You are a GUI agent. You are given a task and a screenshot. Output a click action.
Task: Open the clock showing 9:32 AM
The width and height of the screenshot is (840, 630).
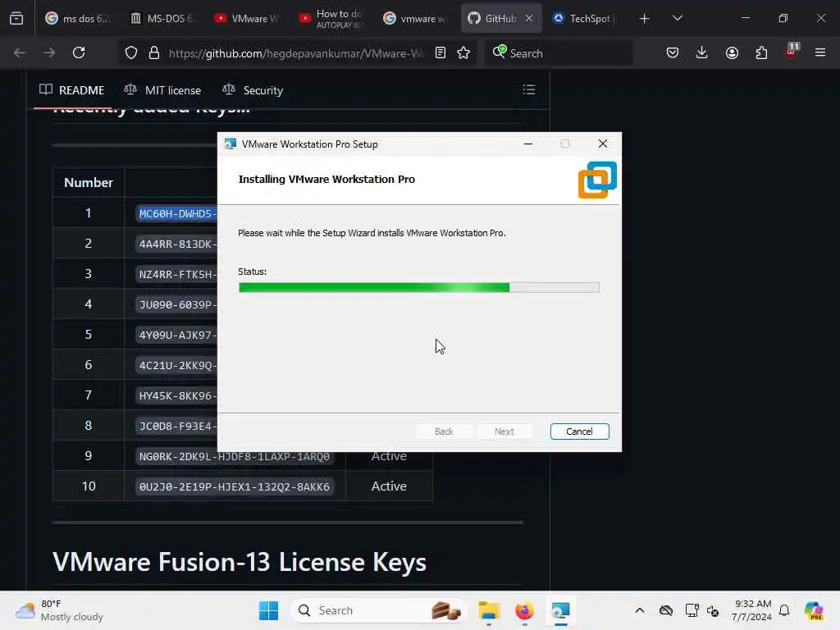751,610
